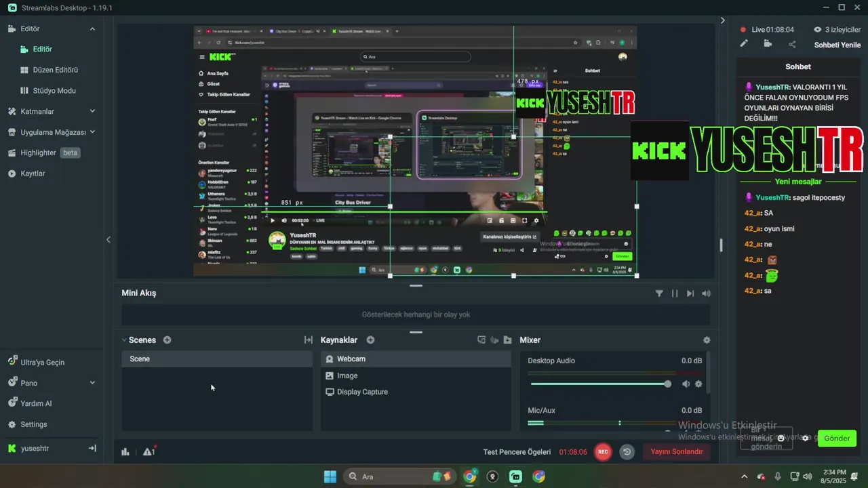Screen dimensions: 868x488
Task: Click Yayını Sonlandır to end stream
Action: (676, 451)
